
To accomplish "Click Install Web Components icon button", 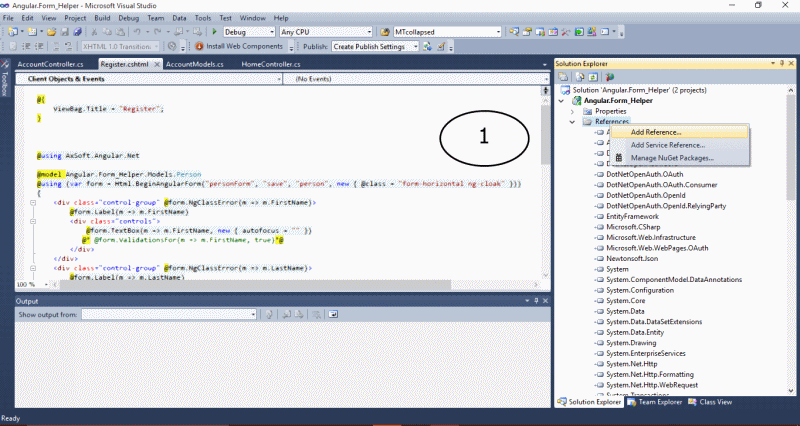I will [x=198, y=46].
